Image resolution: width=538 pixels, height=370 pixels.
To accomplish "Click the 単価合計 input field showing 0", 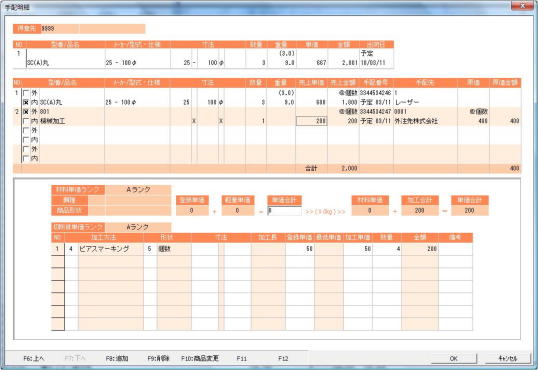I will [x=284, y=211].
